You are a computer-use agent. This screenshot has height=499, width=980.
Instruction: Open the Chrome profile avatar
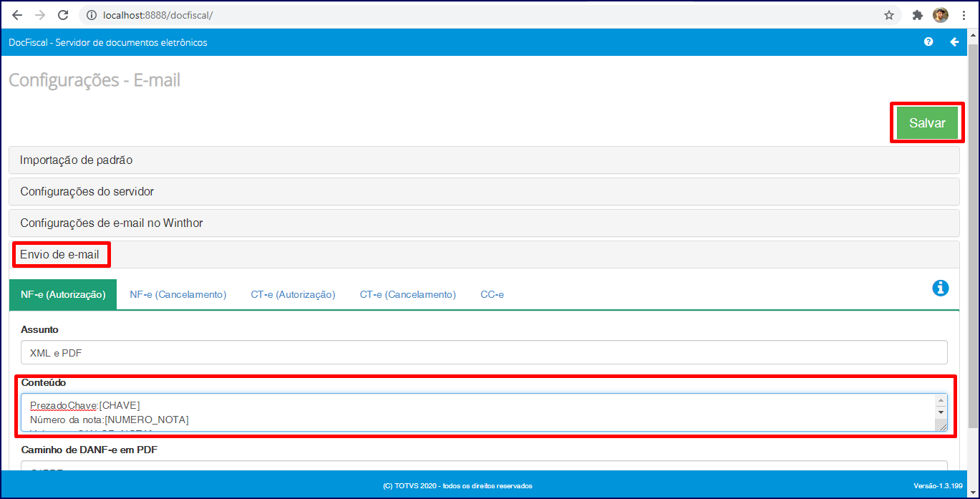pyautogui.click(x=941, y=15)
